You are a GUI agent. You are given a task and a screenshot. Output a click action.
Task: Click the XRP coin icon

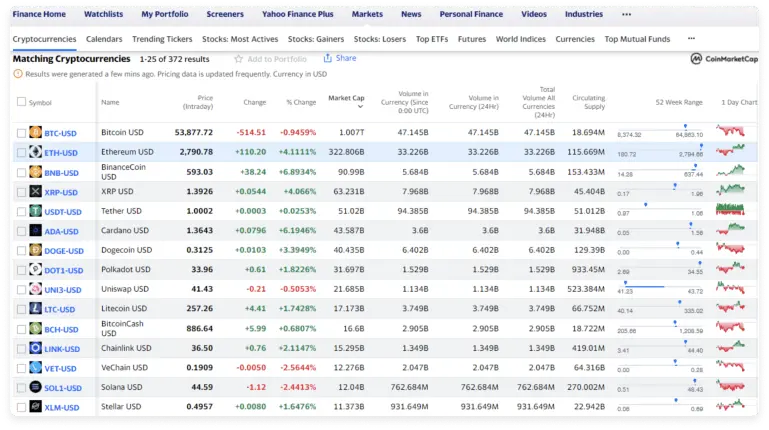[x=36, y=191]
